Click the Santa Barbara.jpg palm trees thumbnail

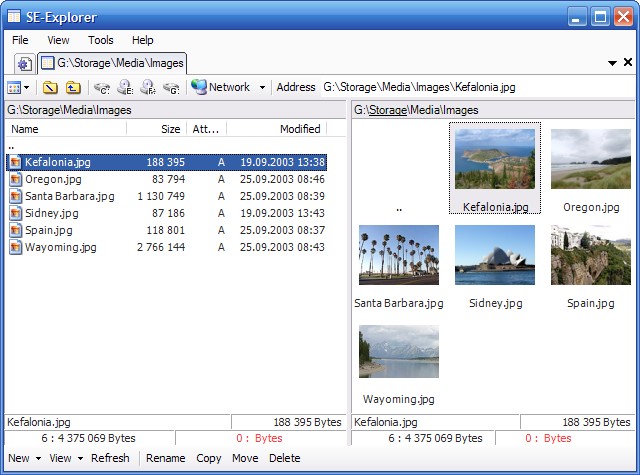coord(399,255)
